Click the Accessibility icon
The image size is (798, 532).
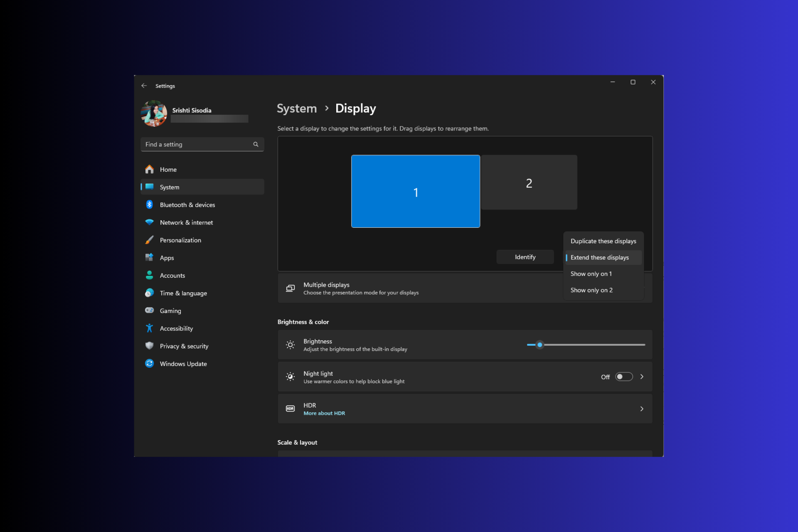coord(149,328)
